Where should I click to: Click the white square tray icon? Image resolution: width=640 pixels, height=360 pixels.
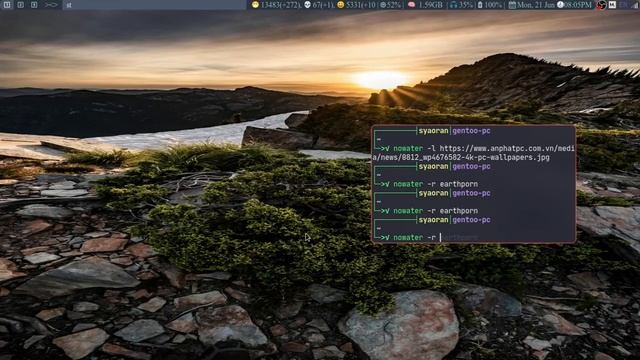tap(612, 5)
